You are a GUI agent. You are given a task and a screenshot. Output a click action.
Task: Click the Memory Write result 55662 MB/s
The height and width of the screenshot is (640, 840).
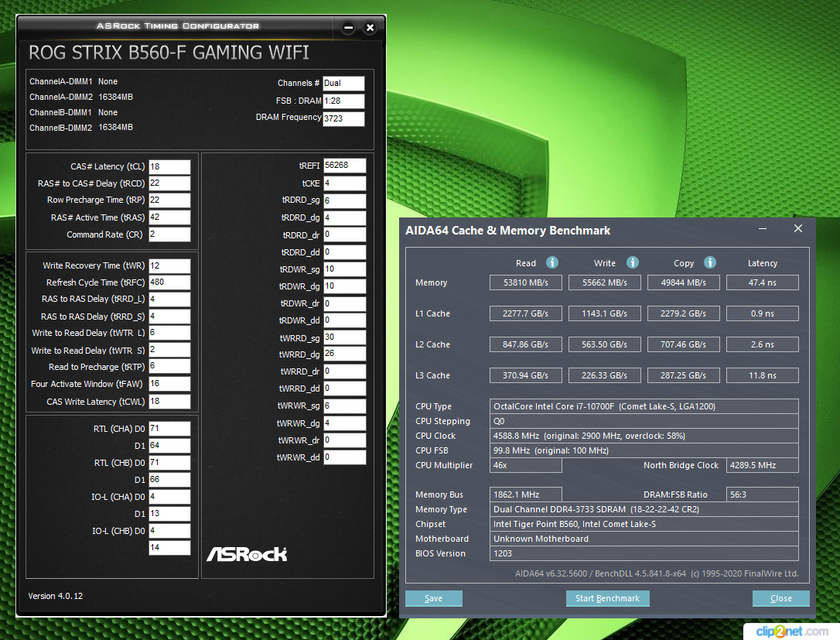tap(604, 282)
